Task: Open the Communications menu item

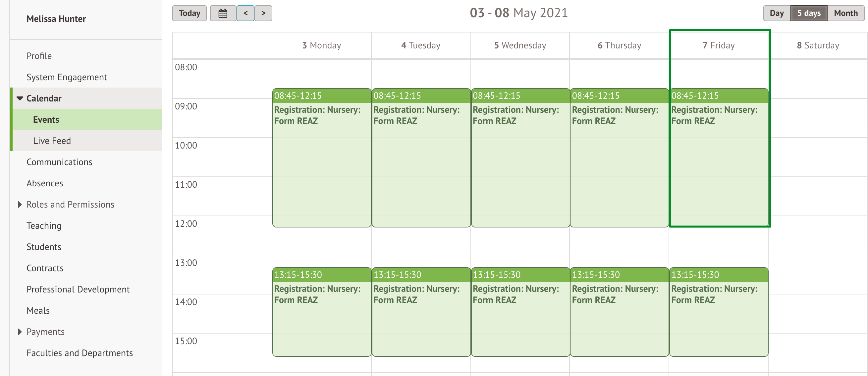Action: click(59, 162)
